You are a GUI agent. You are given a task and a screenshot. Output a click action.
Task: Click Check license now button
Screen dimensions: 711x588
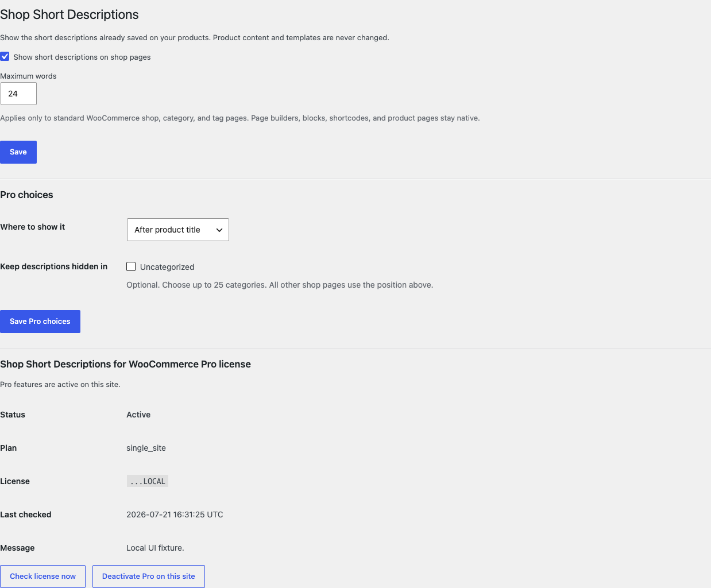point(42,577)
